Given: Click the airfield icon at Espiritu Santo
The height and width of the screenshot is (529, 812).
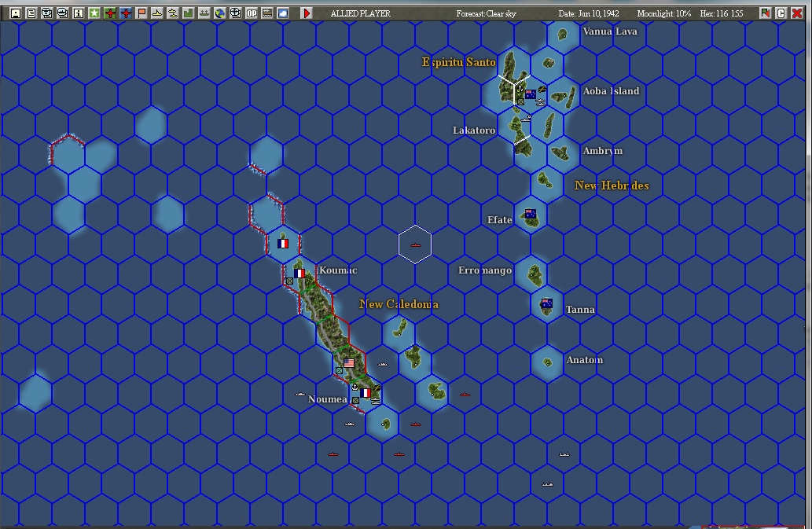Looking at the screenshot, I should click(x=542, y=89).
